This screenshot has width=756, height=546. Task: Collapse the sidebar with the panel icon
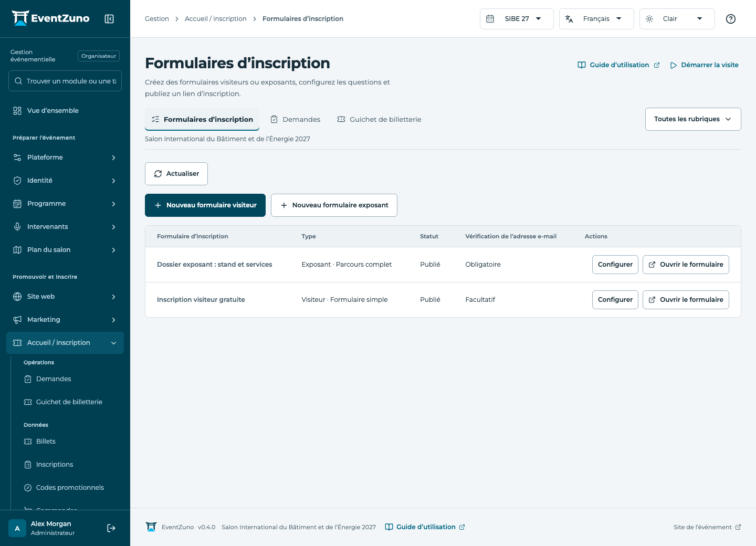109,19
